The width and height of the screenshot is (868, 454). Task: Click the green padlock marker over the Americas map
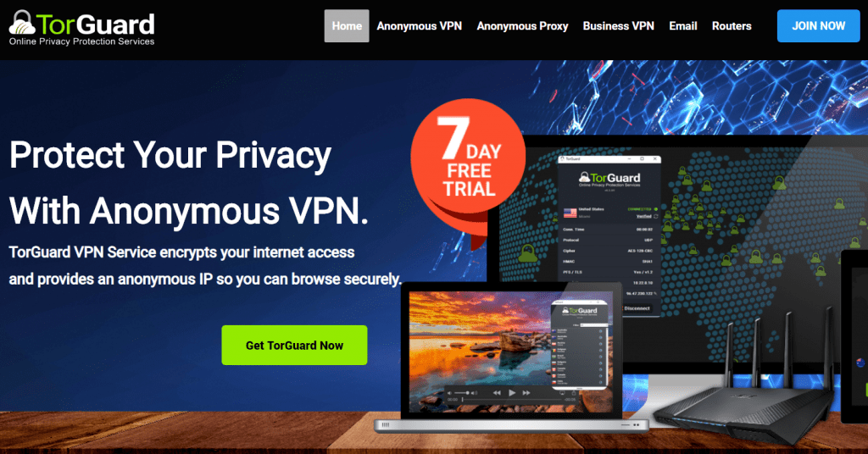tap(527, 254)
